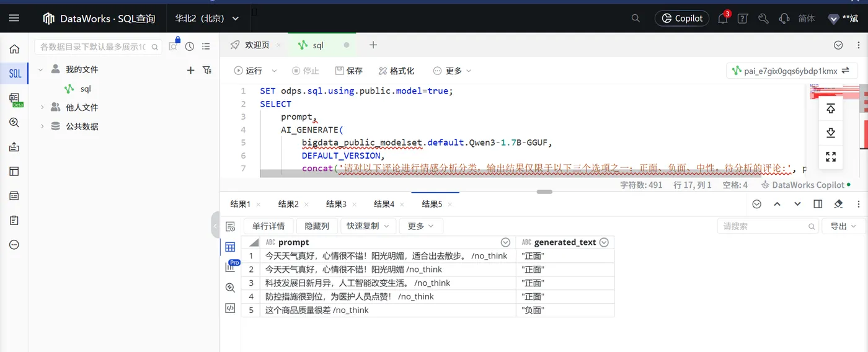Open the 华北2(北京) region dropdown
This screenshot has height=352, width=868.
(x=207, y=19)
